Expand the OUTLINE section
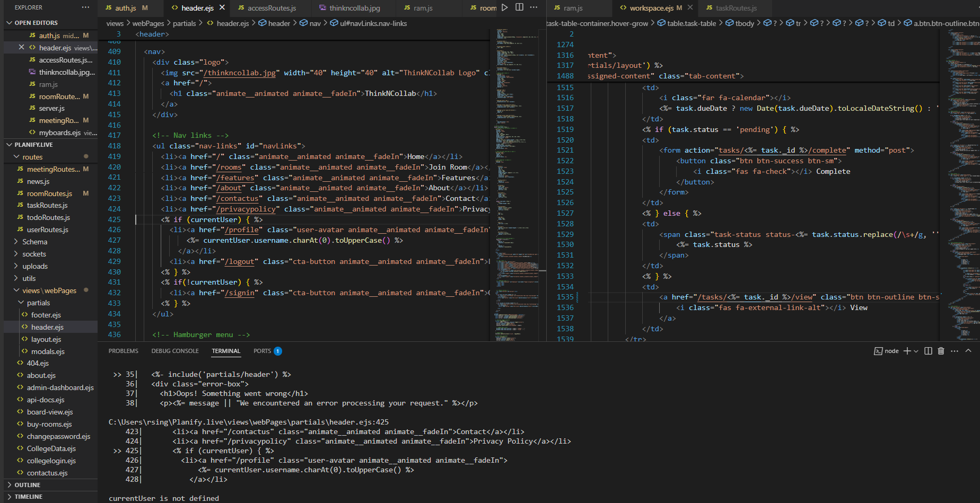This screenshot has width=980, height=503. tap(51, 485)
